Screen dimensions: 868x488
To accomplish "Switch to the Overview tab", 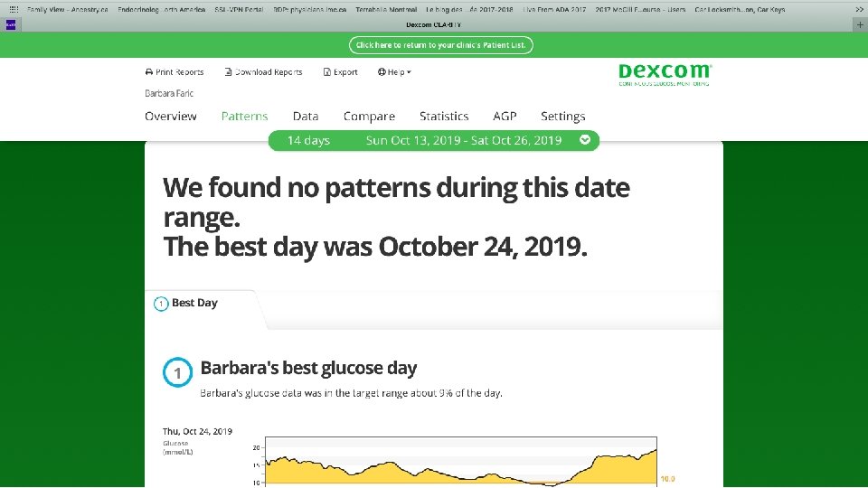I will [x=170, y=117].
